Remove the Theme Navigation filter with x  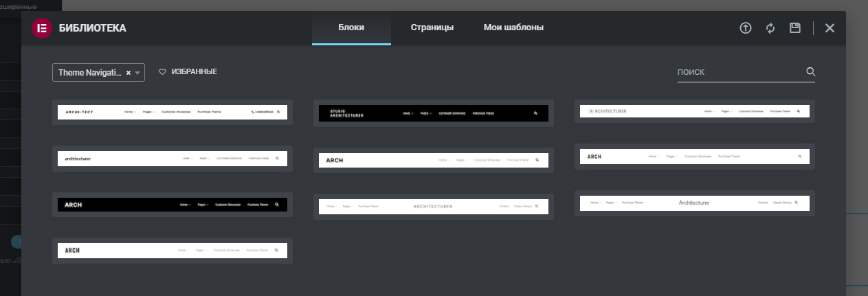coord(128,73)
